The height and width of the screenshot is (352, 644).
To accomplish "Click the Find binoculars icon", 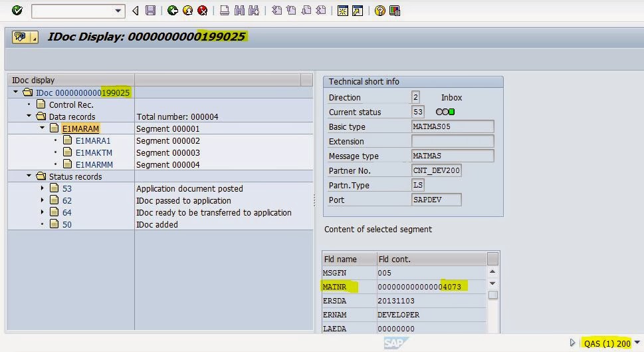I will (x=239, y=11).
